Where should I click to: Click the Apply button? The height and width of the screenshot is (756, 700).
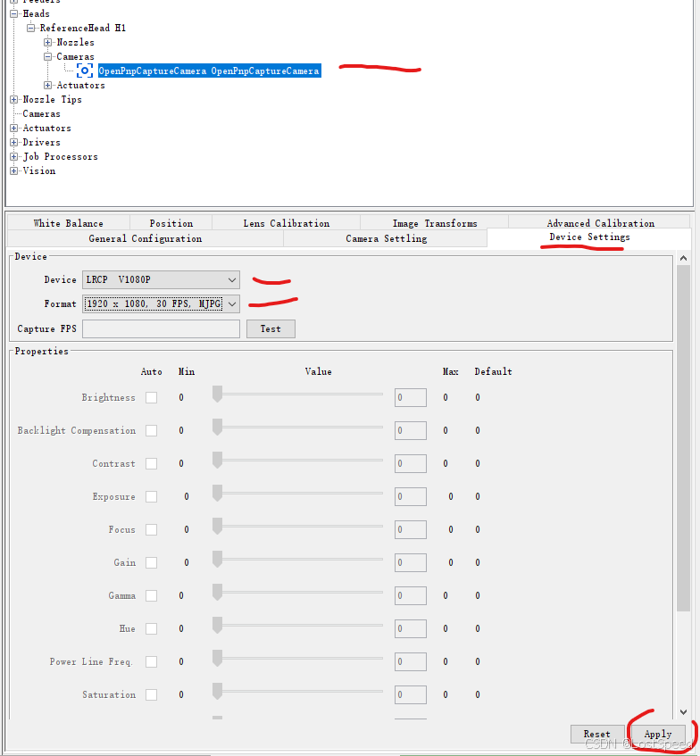coord(657,734)
